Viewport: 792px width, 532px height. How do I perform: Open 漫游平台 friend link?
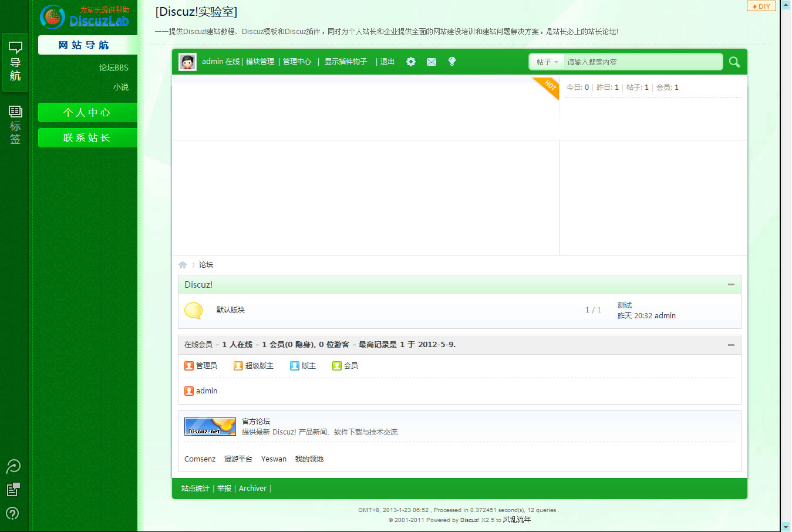click(238, 459)
